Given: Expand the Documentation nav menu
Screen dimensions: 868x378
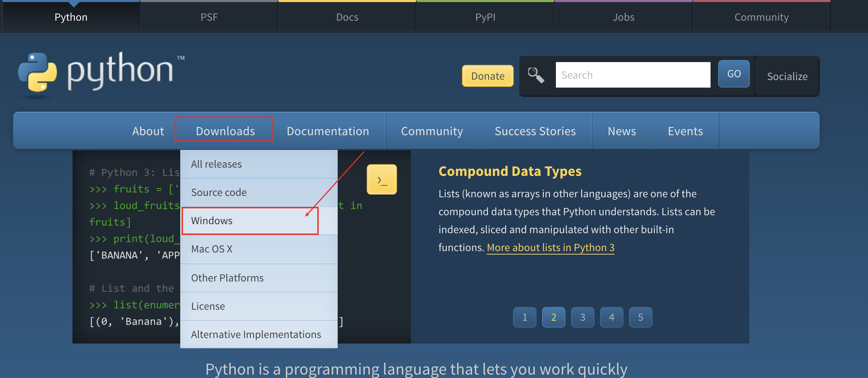Looking at the screenshot, I should click(x=328, y=131).
